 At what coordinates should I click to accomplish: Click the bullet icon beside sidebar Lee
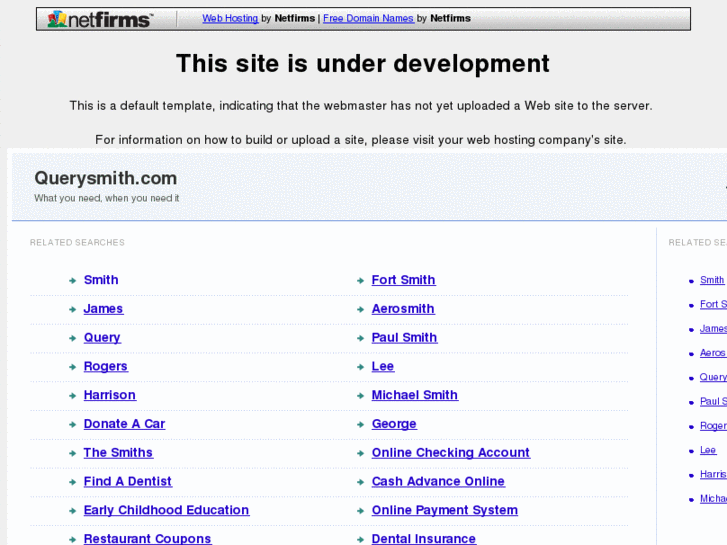pos(691,451)
